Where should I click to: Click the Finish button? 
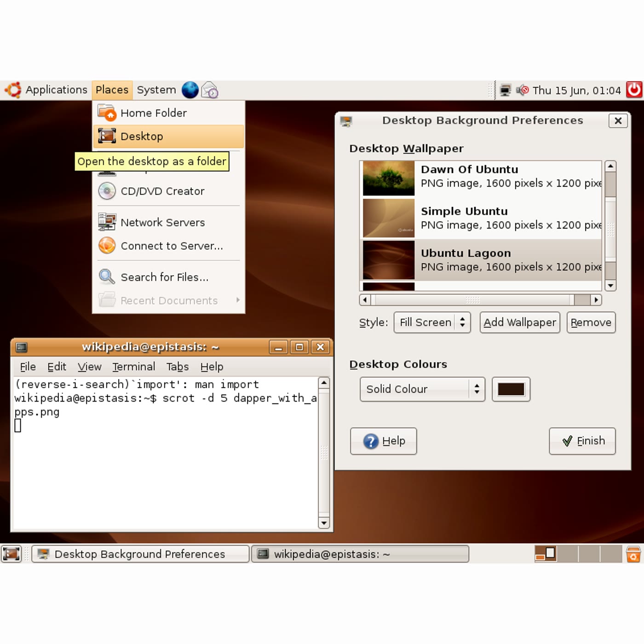pos(582,441)
